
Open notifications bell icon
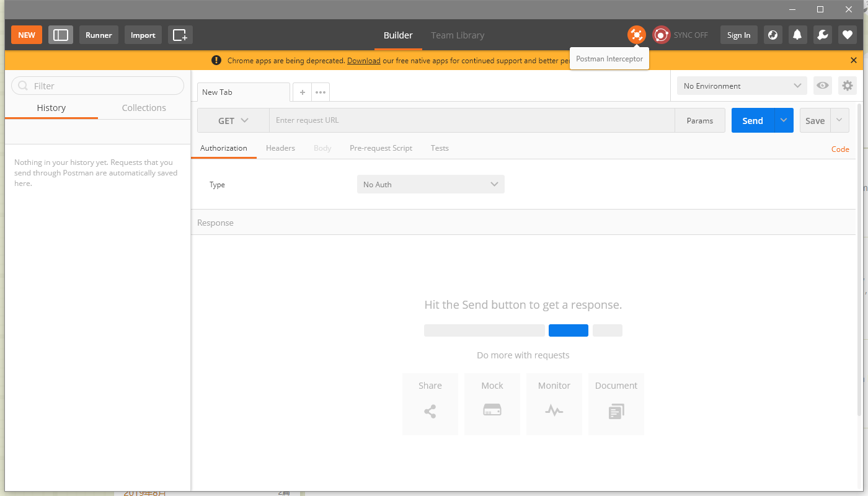(797, 35)
